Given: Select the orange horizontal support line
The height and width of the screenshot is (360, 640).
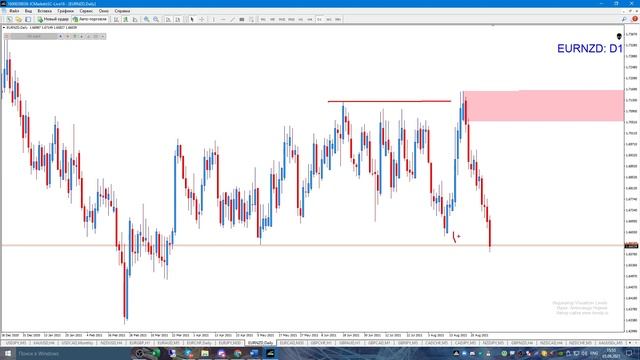Looking at the screenshot, I should 312,245.
